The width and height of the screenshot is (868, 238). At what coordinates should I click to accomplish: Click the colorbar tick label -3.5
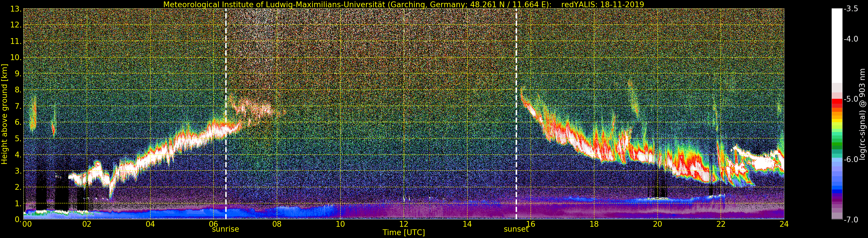(x=851, y=9)
